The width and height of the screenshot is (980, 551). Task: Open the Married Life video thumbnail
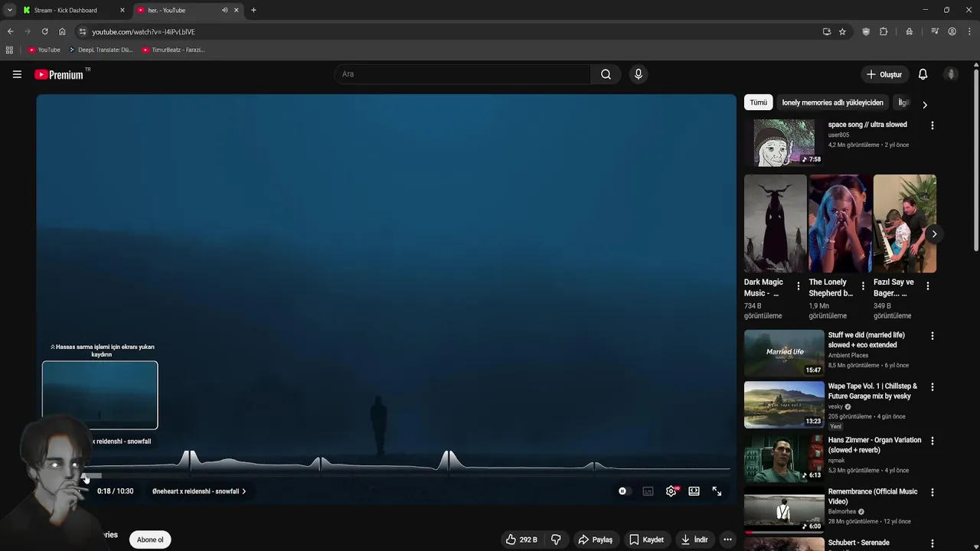pos(784,353)
